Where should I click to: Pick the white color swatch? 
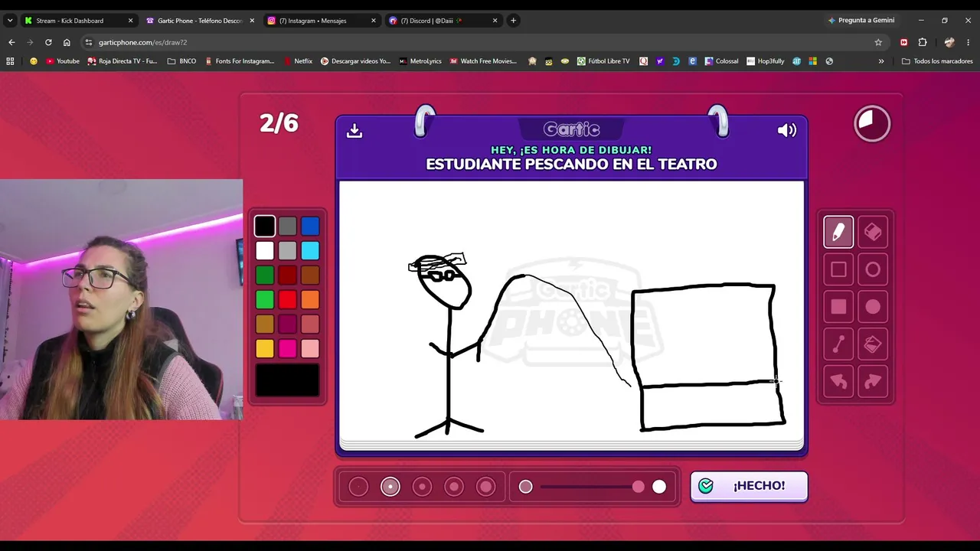(x=265, y=250)
